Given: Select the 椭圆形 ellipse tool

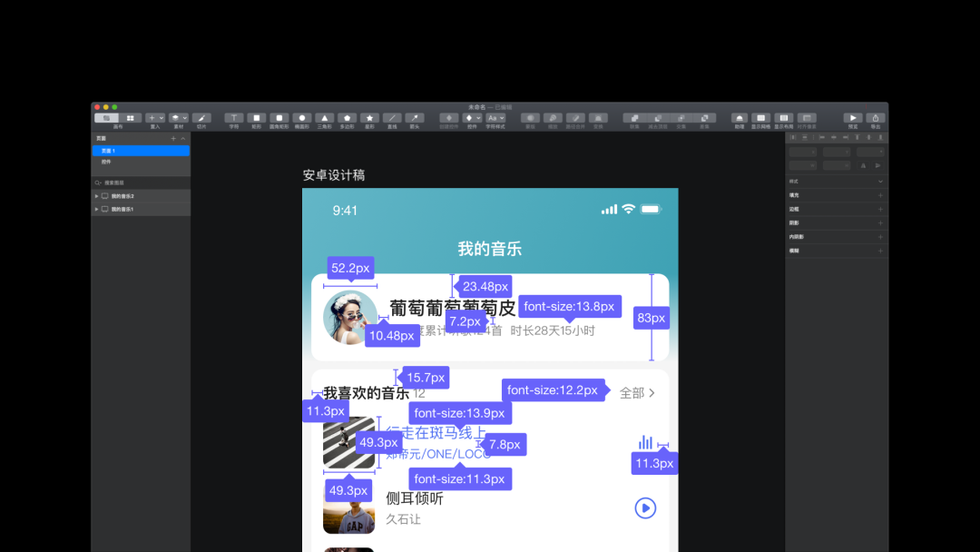Looking at the screenshot, I should click(302, 117).
